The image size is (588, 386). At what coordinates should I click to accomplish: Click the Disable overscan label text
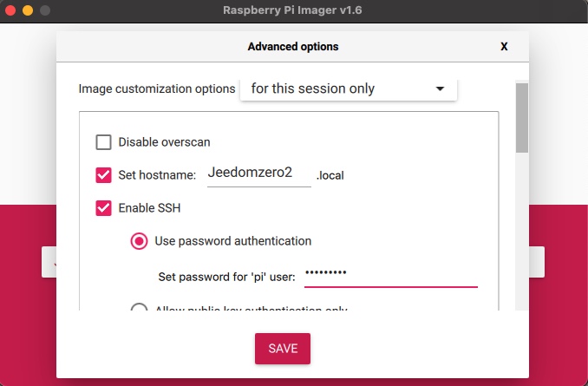(x=164, y=142)
